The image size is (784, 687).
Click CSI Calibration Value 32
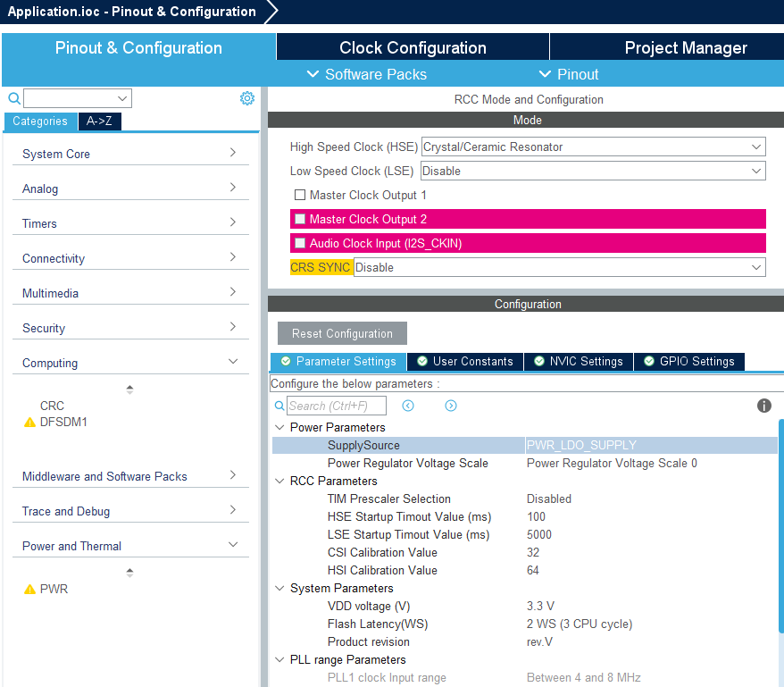(x=533, y=552)
